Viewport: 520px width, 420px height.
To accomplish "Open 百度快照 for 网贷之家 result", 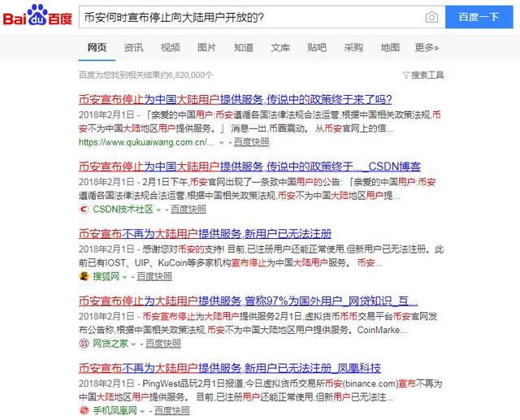I will point(163,344).
